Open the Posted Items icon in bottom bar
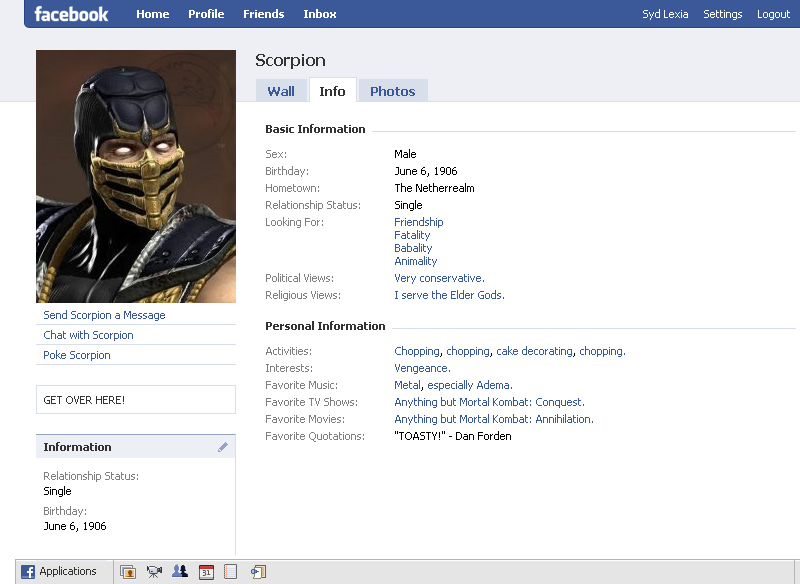The image size is (800, 584). 258,572
